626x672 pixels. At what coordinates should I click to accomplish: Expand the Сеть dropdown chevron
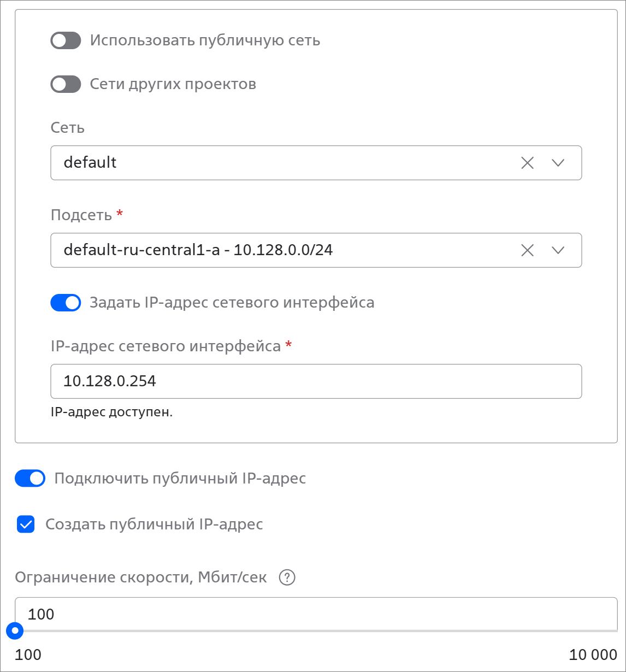pos(558,163)
